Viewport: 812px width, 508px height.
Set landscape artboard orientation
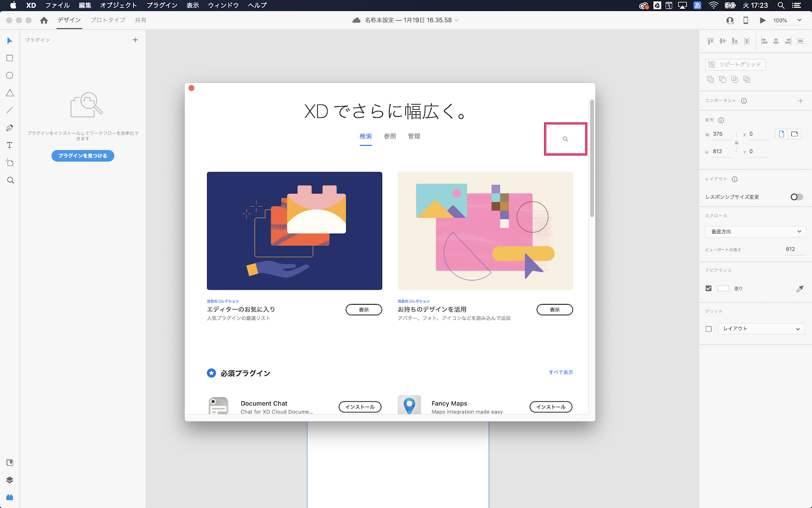[x=795, y=134]
